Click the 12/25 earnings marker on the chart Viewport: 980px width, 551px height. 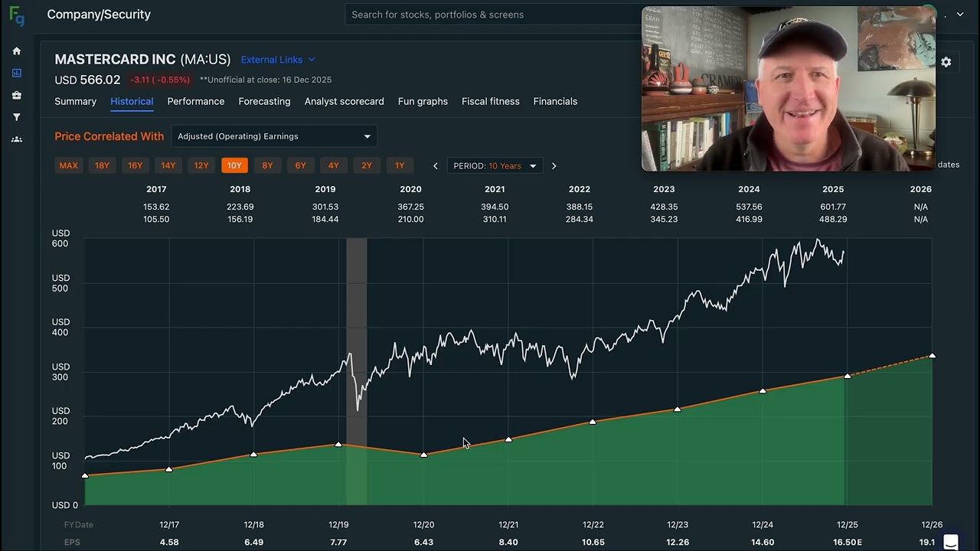coord(848,377)
